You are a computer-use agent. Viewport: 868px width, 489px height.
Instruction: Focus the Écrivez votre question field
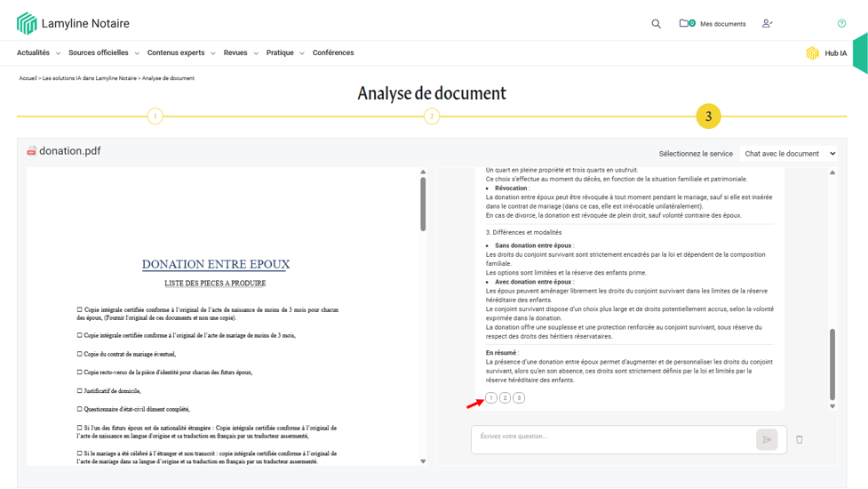(613, 440)
